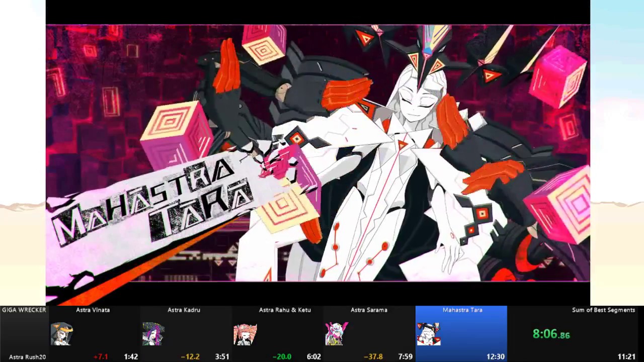Image resolution: width=644 pixels, height=362 pixels.
Task: Click the -20.0 delta time
Action: point(282,357)
